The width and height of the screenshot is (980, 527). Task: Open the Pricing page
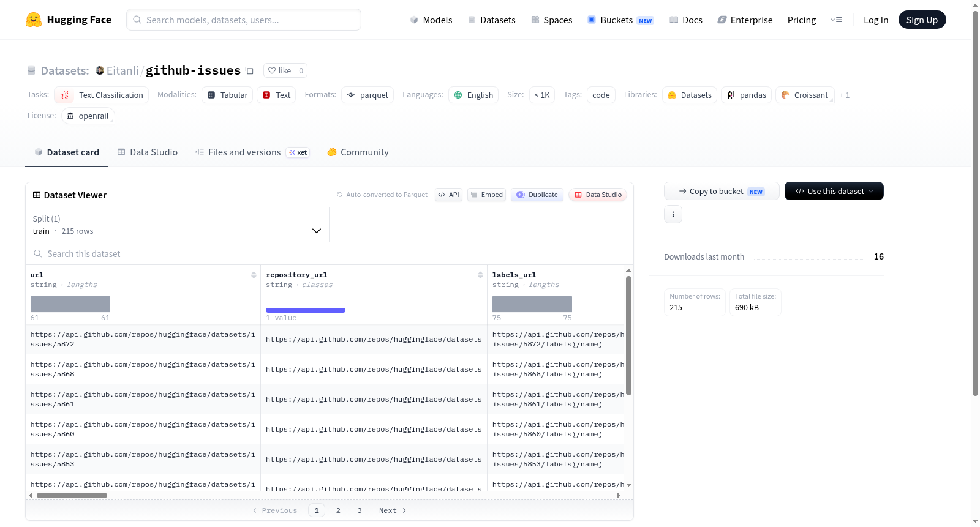802,20
